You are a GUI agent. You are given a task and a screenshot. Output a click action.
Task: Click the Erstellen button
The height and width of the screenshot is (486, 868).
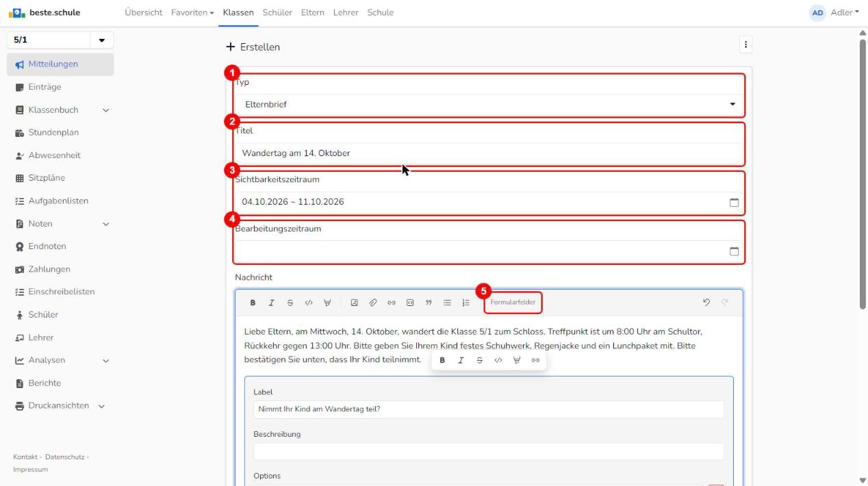[x=253, y=47]
